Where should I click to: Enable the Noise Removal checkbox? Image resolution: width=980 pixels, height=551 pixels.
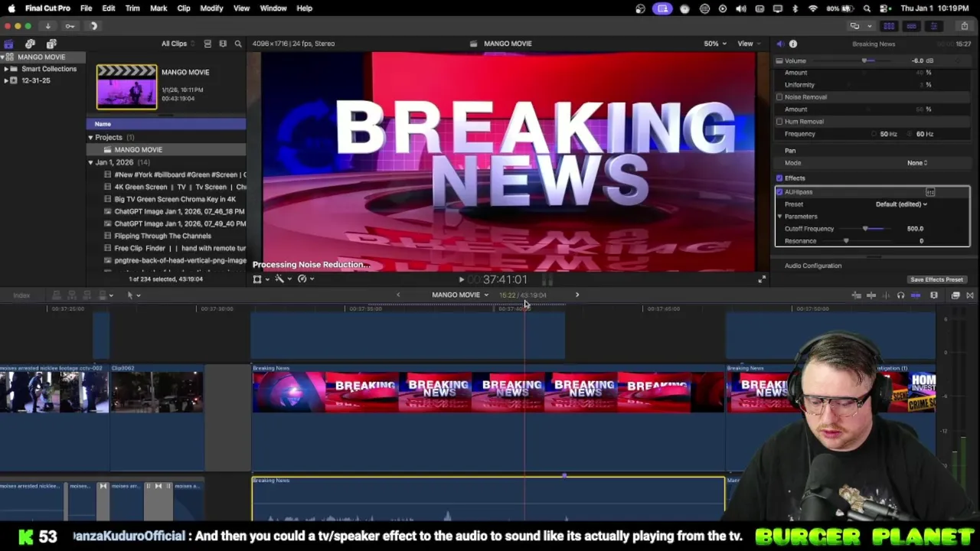click(x=779, y=97)
